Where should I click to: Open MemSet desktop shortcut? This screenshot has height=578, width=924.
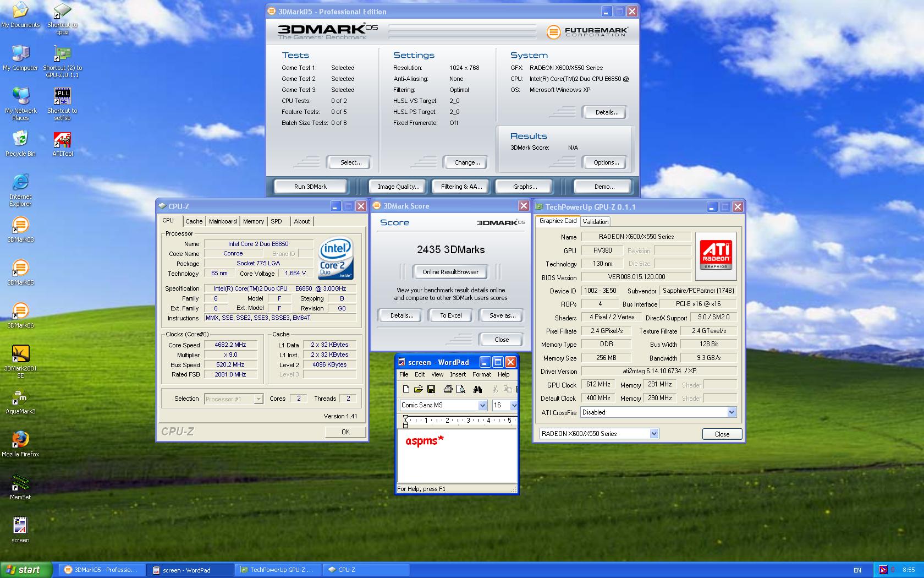[20, 487]
